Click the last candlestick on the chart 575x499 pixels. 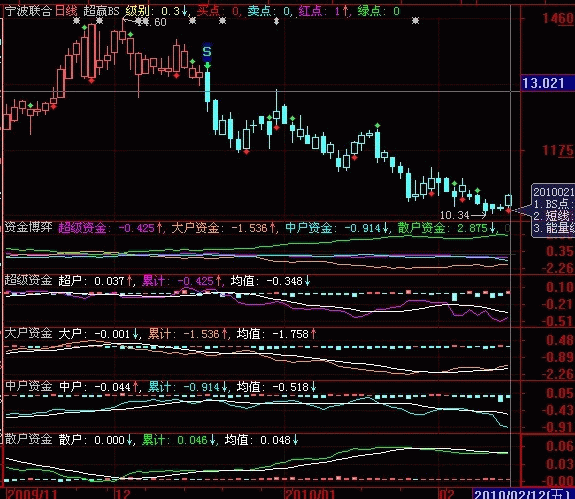tap(508, 201)
